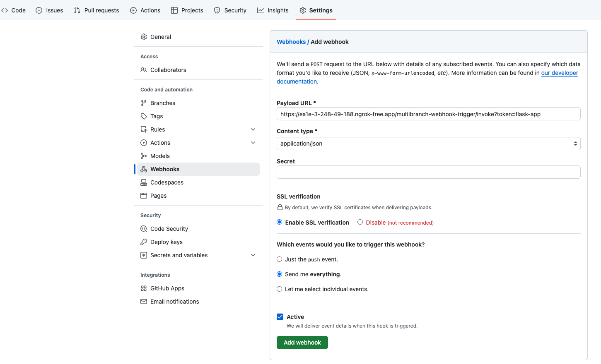601x364 pixels.
Task: Open the Content type dropdown
Action: pos(428,144)
